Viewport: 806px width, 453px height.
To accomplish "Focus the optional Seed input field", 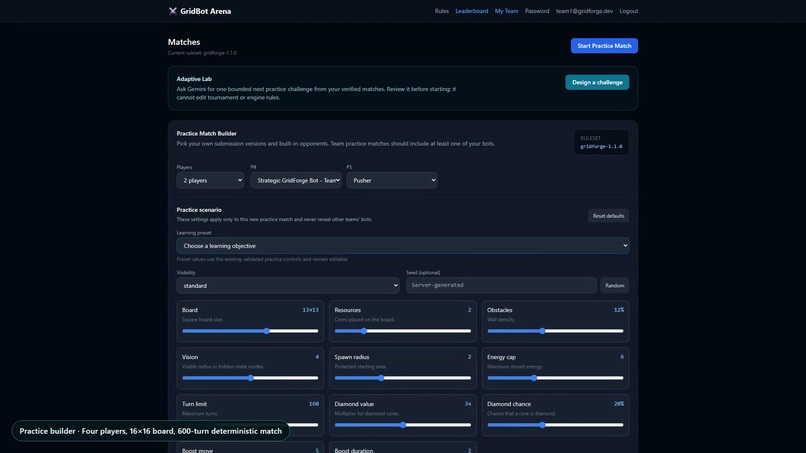I will 501,285.
